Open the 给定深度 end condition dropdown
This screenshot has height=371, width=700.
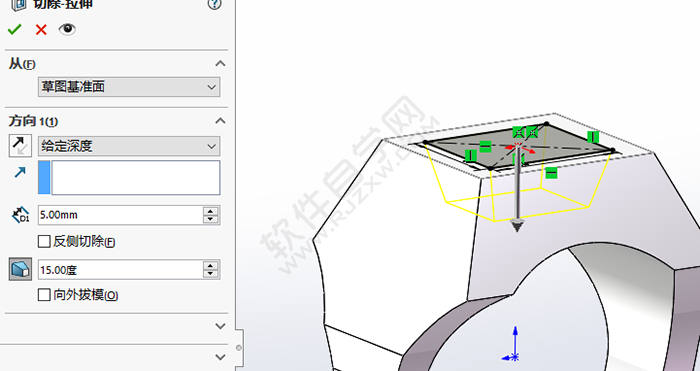coord(129,146)
